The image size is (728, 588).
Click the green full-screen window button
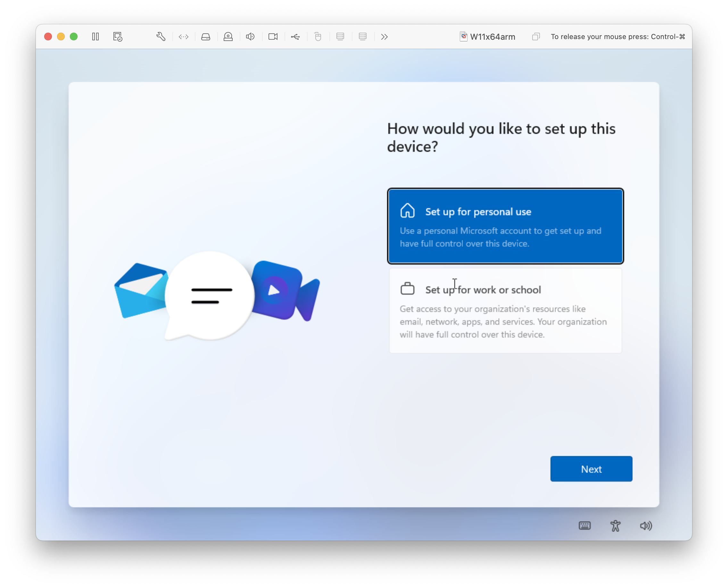[74, 37]
